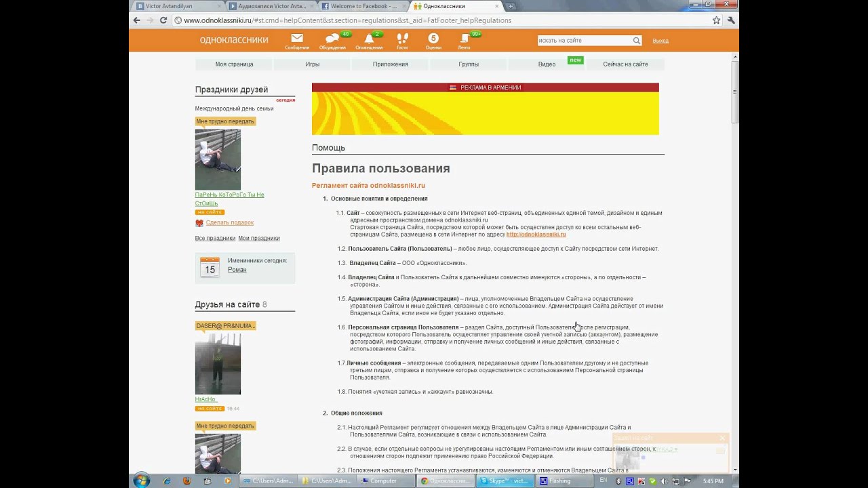The image size is (868, 488).
Task: Click the 5:45 PM taskbar clock
Action: pyautogui.click(x=713, y=481)
